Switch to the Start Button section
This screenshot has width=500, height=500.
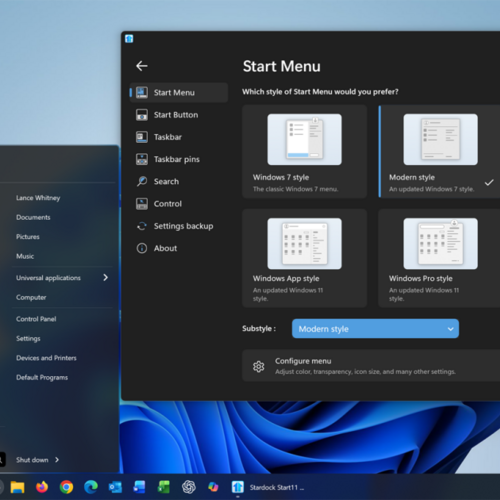tap(179, 115)
